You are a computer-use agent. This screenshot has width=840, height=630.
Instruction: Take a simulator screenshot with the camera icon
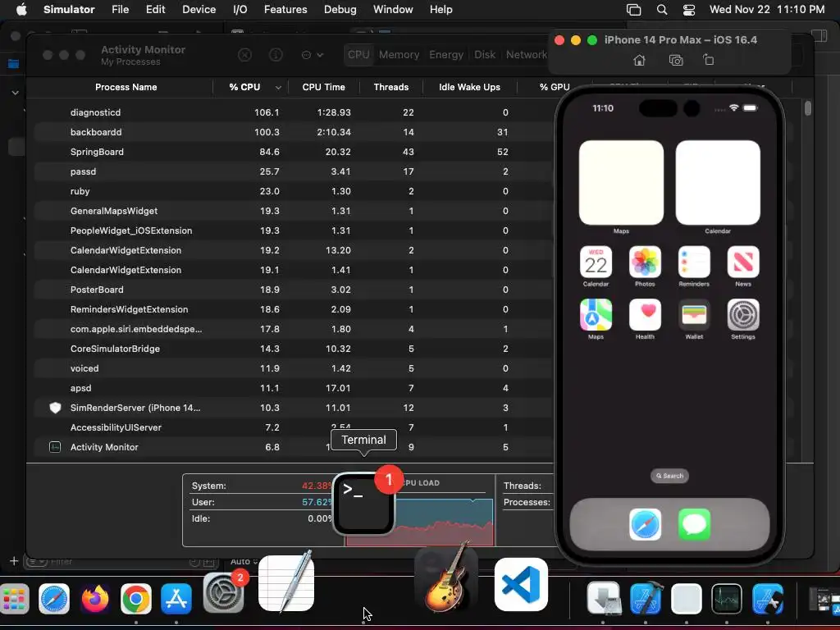(676, 60)
